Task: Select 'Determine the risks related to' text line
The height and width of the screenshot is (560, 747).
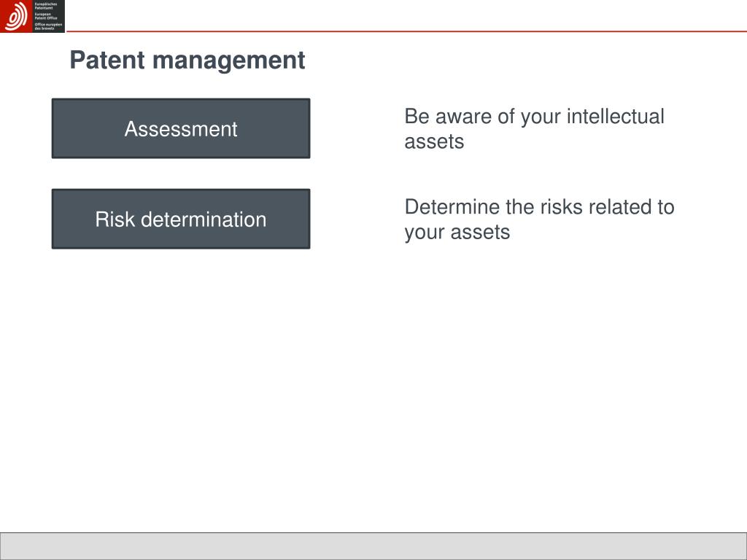Action: tap(539, 207)
